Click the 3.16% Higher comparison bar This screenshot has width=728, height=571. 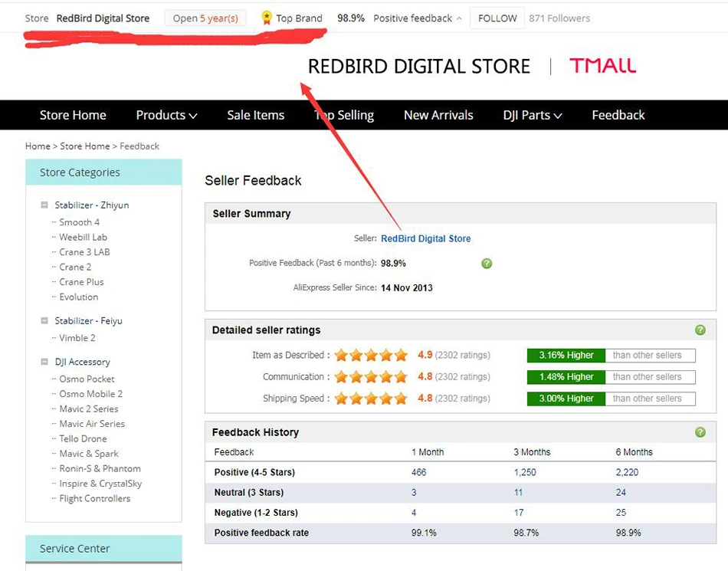pyautogui.click(x=611, y=356)
